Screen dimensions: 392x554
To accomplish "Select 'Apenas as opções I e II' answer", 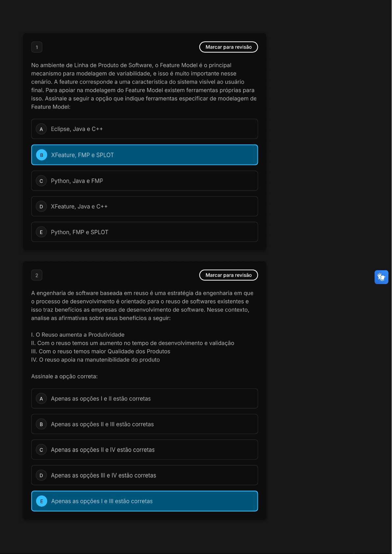I will [144, 398].
